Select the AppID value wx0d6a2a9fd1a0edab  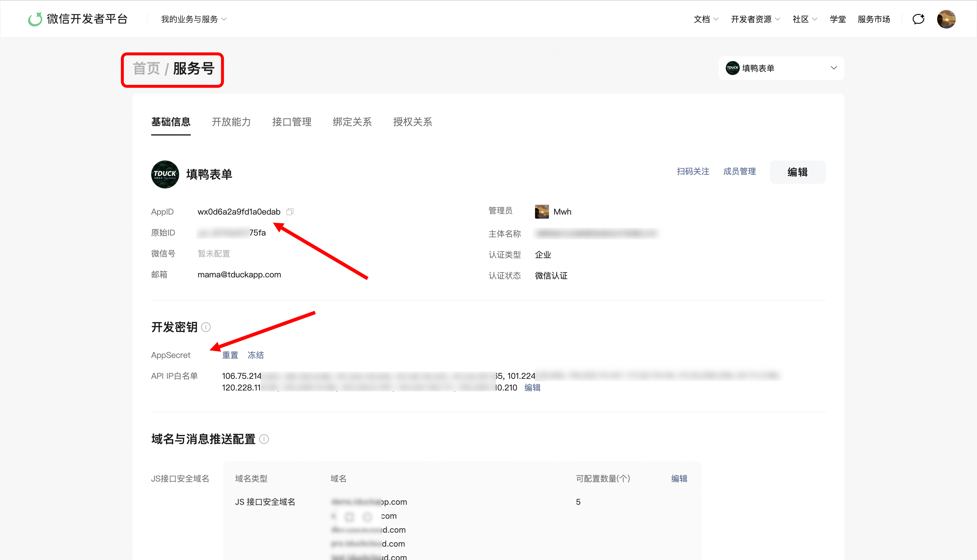[239, 212]
